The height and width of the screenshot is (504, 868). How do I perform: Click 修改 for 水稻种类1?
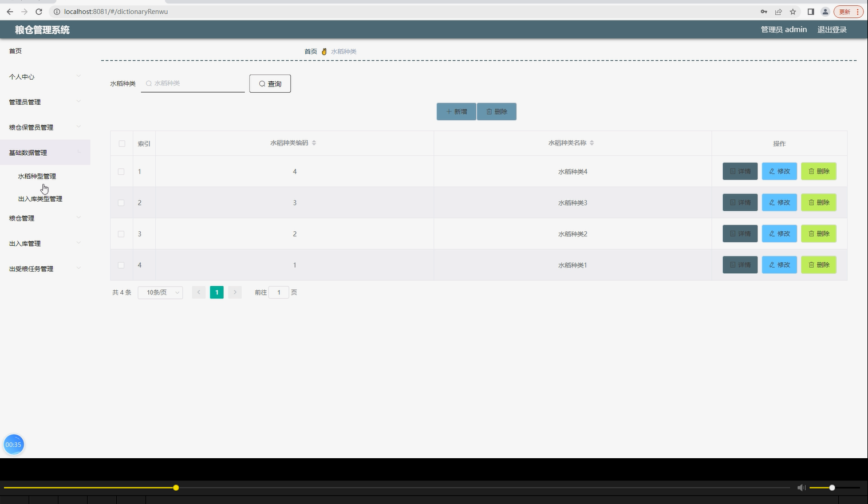pos(779,265)
